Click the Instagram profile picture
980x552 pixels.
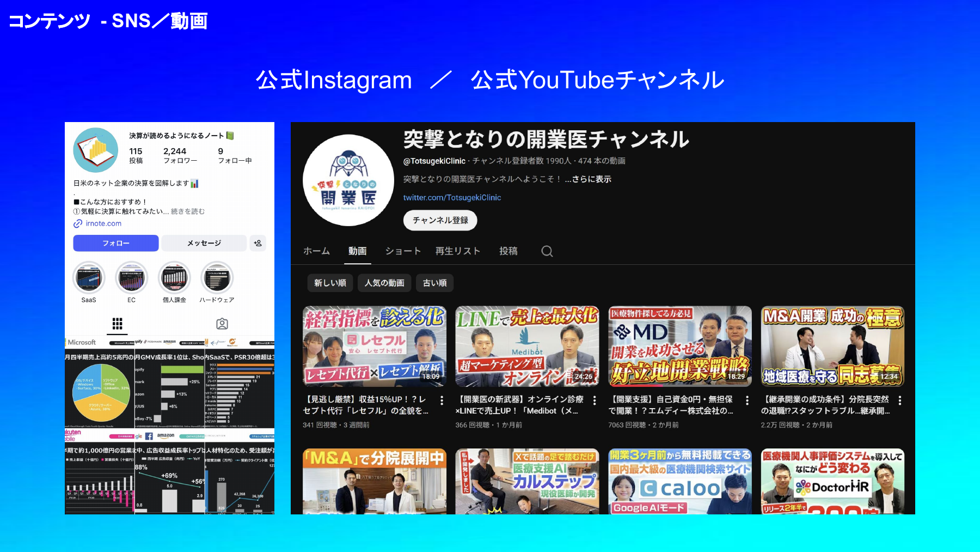96,150
